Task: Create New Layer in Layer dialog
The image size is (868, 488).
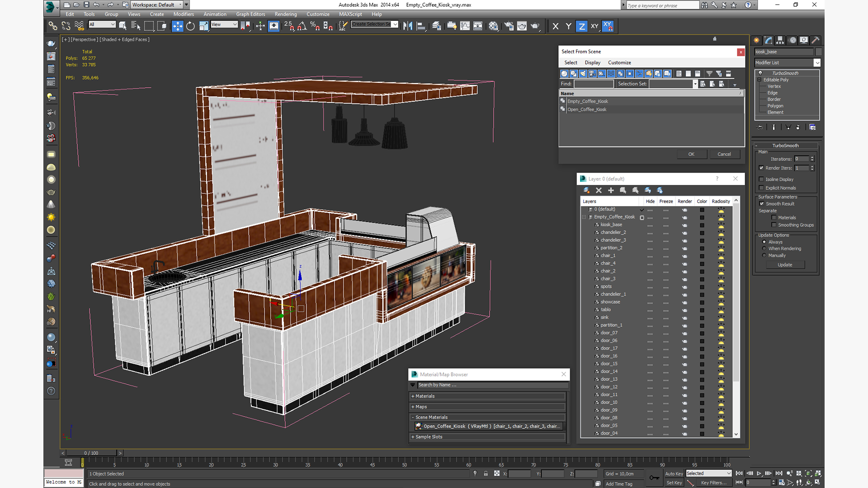Action: tap(586, 190)
